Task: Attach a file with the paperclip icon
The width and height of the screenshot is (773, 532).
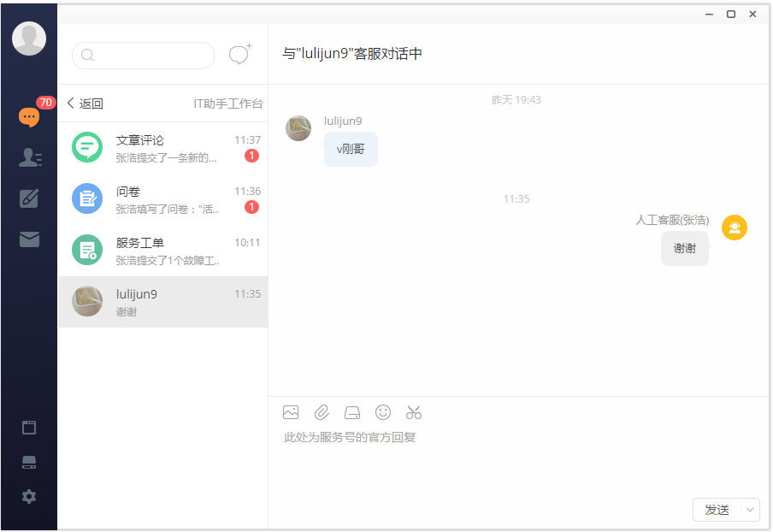Action: [x=322, y=412]
